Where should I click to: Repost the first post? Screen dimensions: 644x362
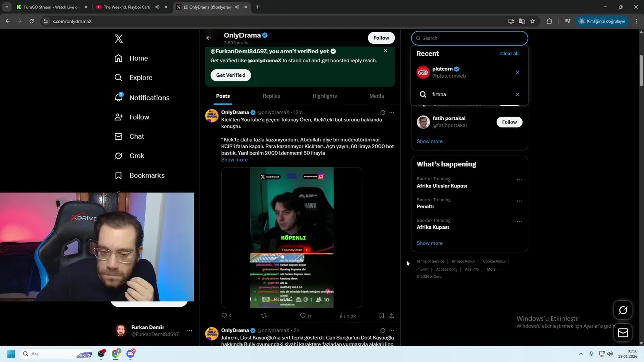tap(263, 316)
